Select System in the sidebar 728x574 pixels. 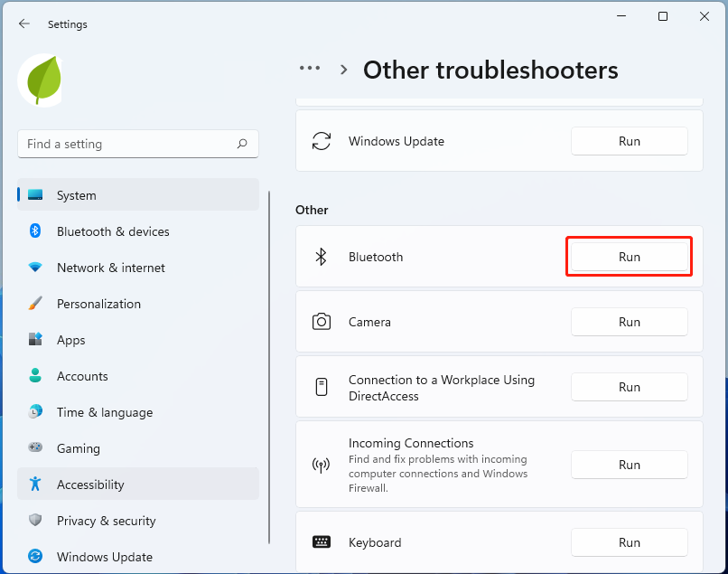point(138,194)
